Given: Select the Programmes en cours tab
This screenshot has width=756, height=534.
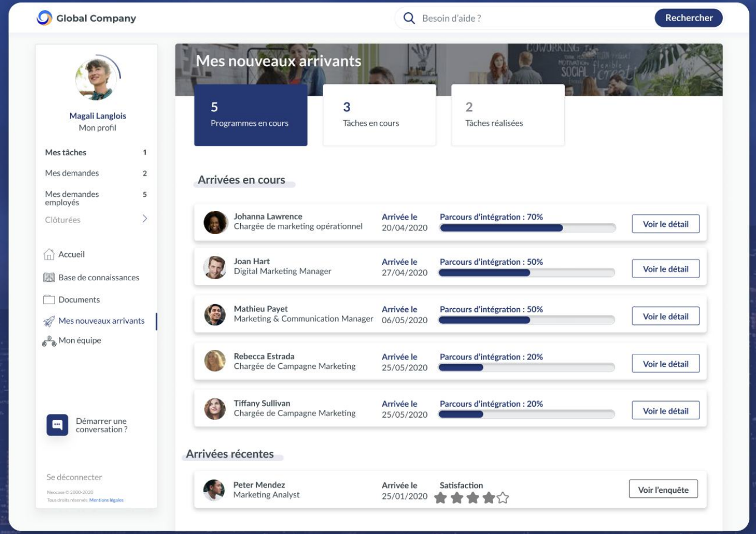Looking at the screenshot, I should click(251, 115).
